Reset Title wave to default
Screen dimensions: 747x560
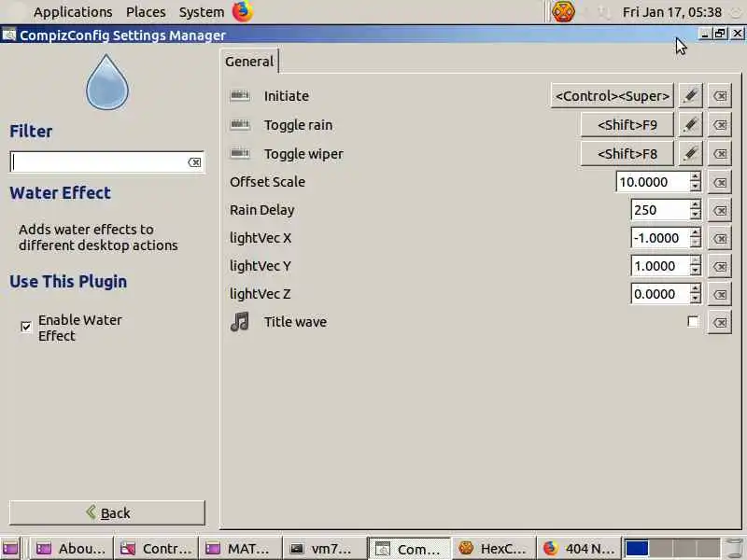point(719,322)
